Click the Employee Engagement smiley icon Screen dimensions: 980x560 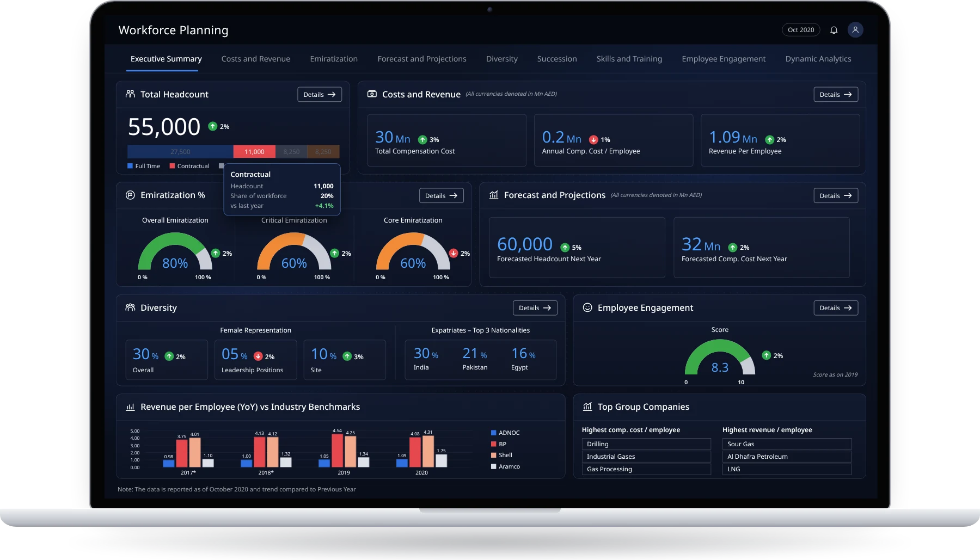587,307
